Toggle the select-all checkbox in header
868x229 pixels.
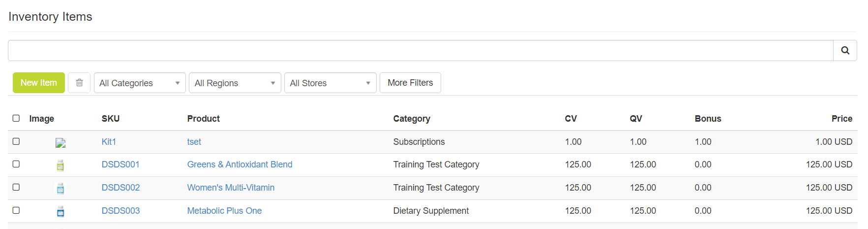[x=16, y=118]
